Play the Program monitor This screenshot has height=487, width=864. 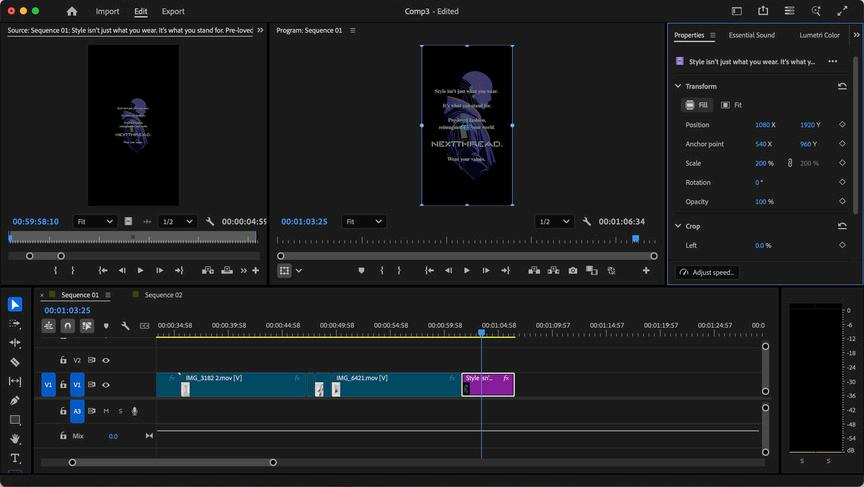click(467, 270)
